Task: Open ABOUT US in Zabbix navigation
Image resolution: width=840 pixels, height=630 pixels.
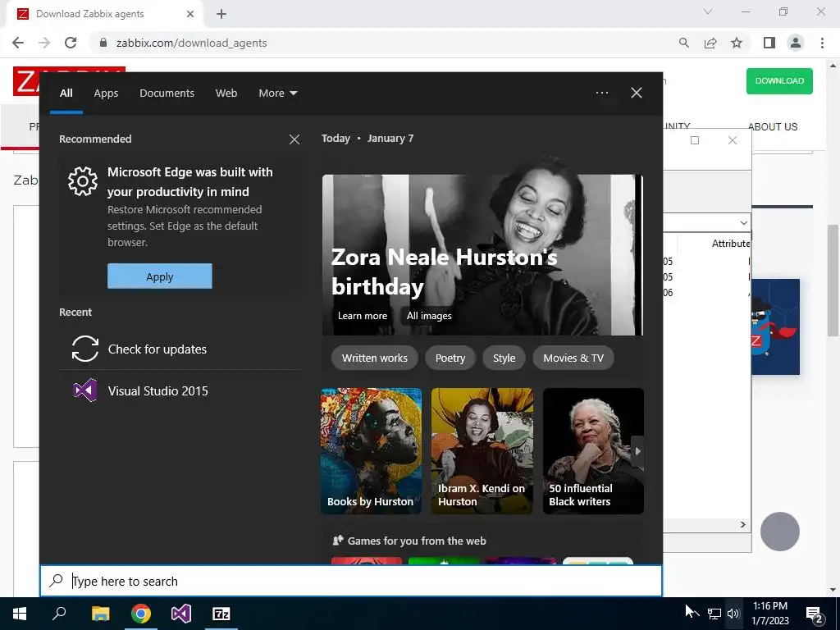Action: coord(773,127)
